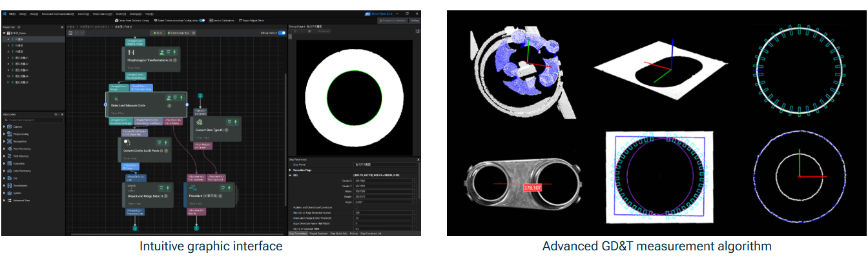868x271 pixels.
Task: Select the Convert Circles to 2D Poses step
Action: pos(145,149)
